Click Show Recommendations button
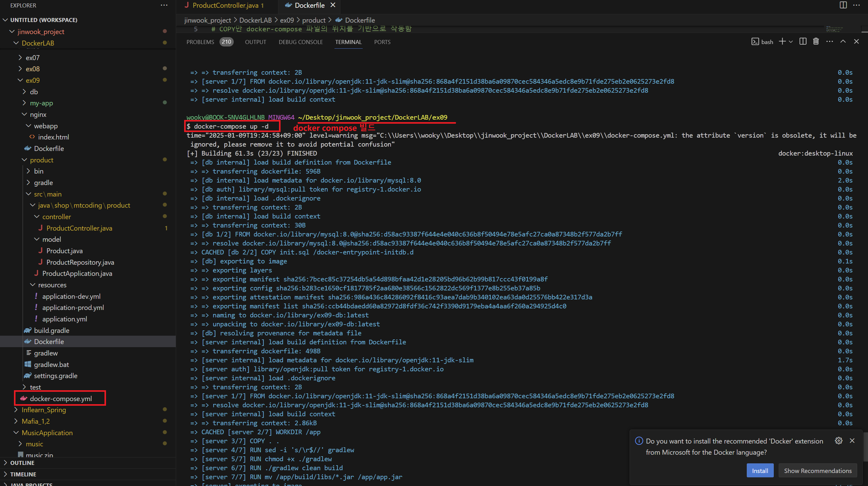 click(817, 471)
